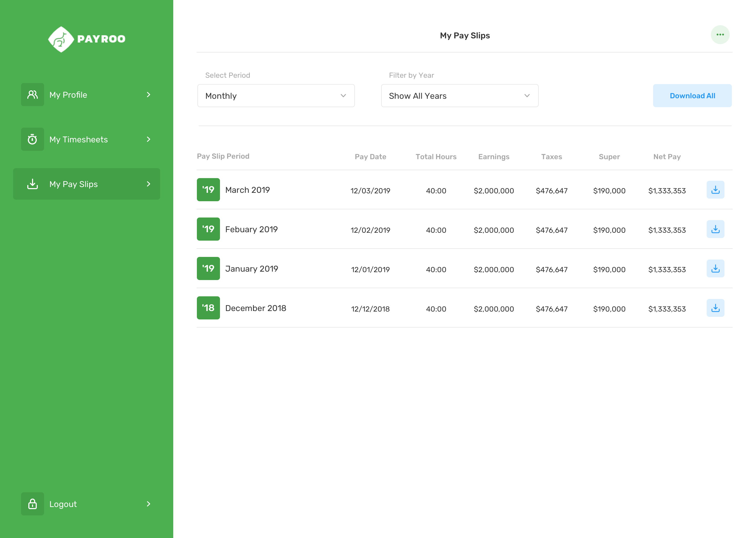756x538 pixels.
Task: Download the January 2019 pay slip
Action: point(715,269)
